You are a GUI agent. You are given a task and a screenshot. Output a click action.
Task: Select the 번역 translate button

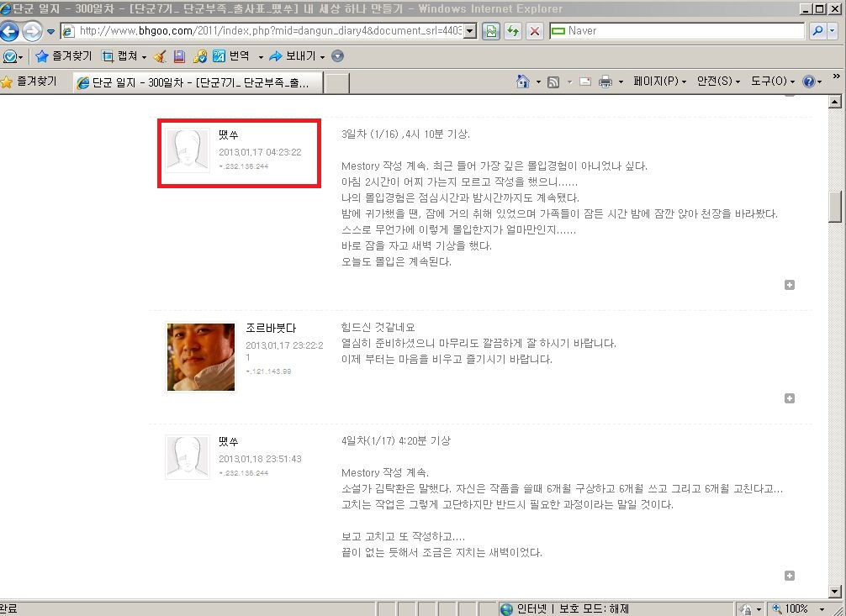point(231,56)
